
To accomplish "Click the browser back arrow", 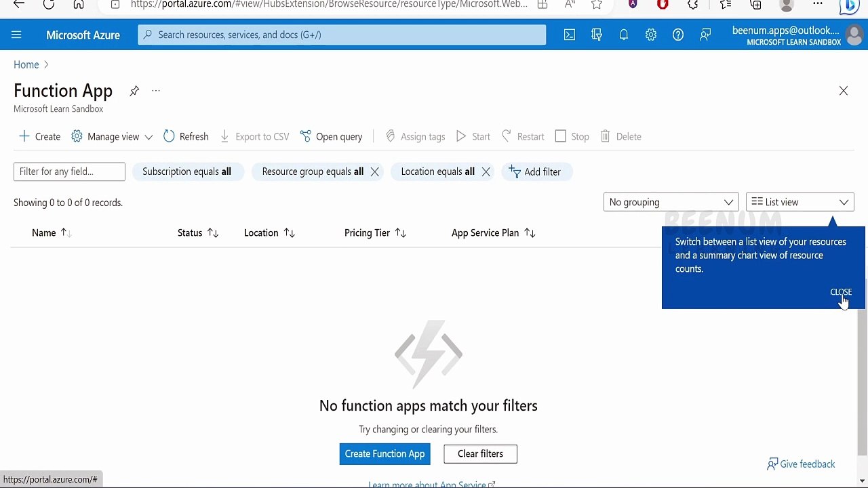I will tap(19, 5).
